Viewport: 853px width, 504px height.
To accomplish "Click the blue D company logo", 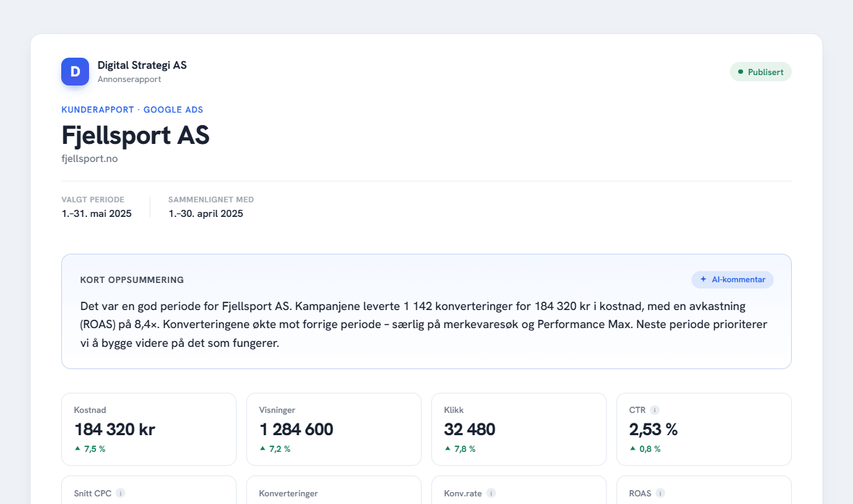I will point(75,72).
